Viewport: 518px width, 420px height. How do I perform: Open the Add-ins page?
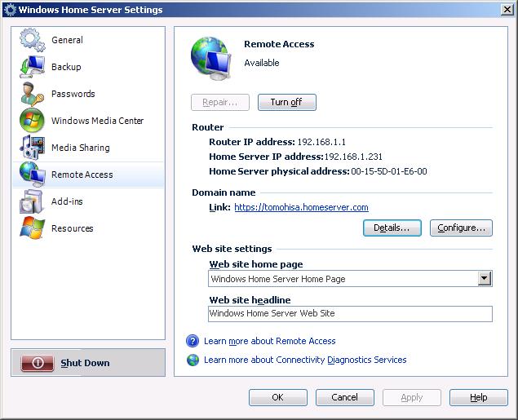click(88, 201)
